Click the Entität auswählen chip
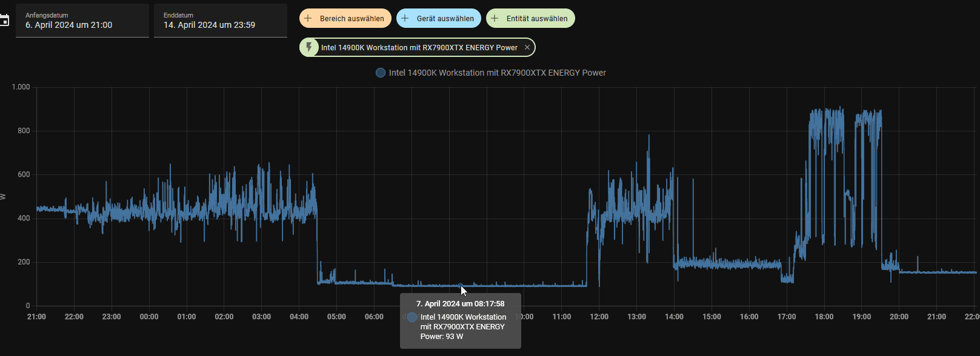The width and height of the screenshot is (980, 356). click(x=530, y=18)
